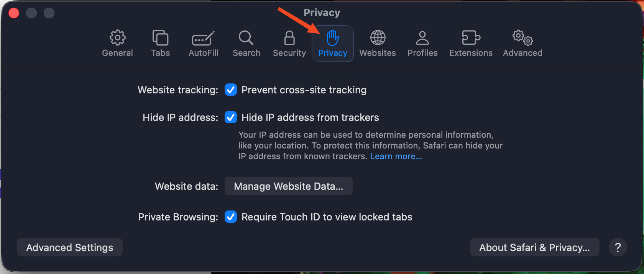Screen dimensions: 644x274
Task: Close the Privacy settings window
Action: (14, 13)
